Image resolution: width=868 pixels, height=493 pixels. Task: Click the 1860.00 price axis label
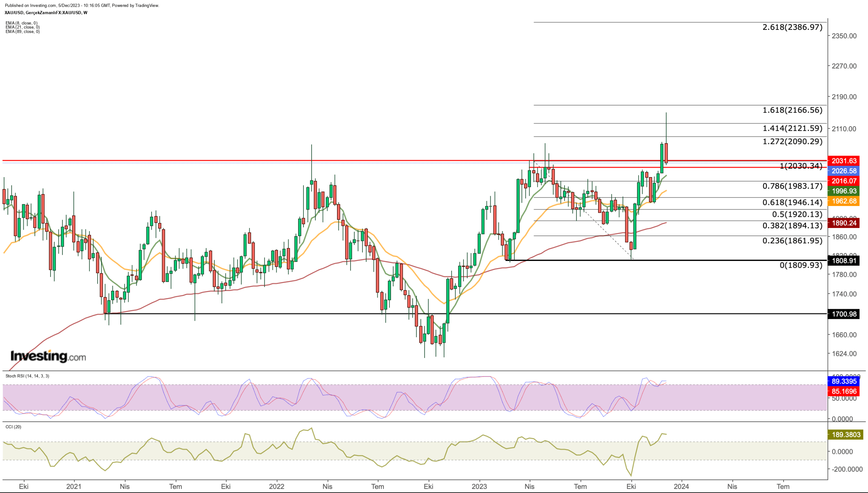click(x=844, y=237)
